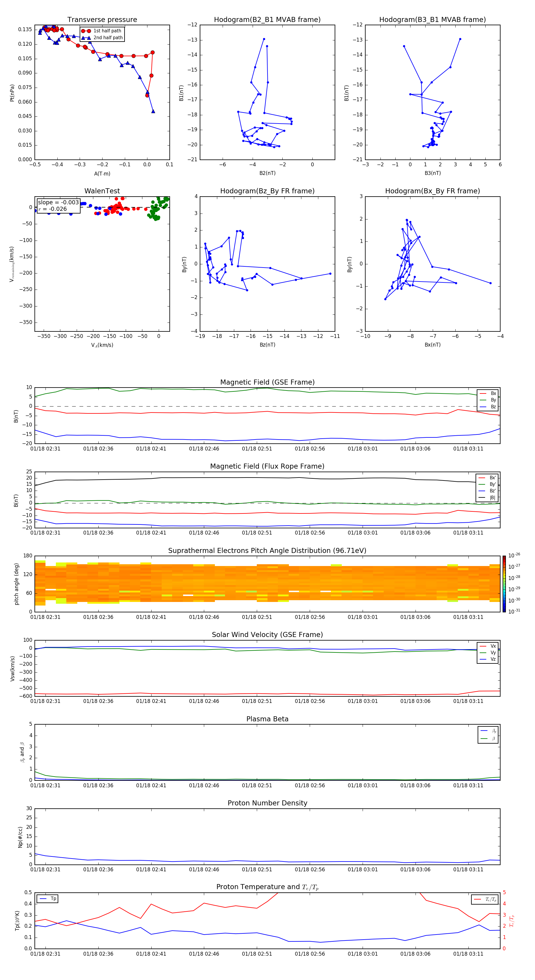Click the 'Plasma Beta' plot title

[x=267, y=719]
